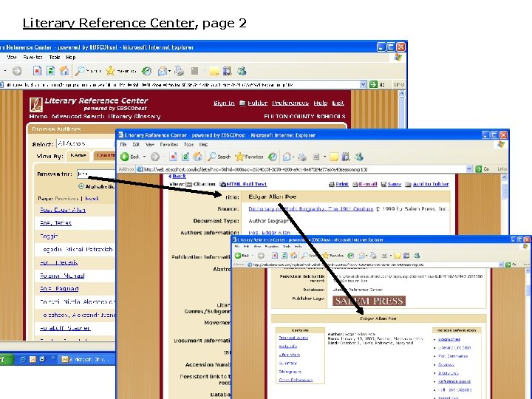Open Tools menu in back window
The image size is (532, 399).
tap(54, 57)
